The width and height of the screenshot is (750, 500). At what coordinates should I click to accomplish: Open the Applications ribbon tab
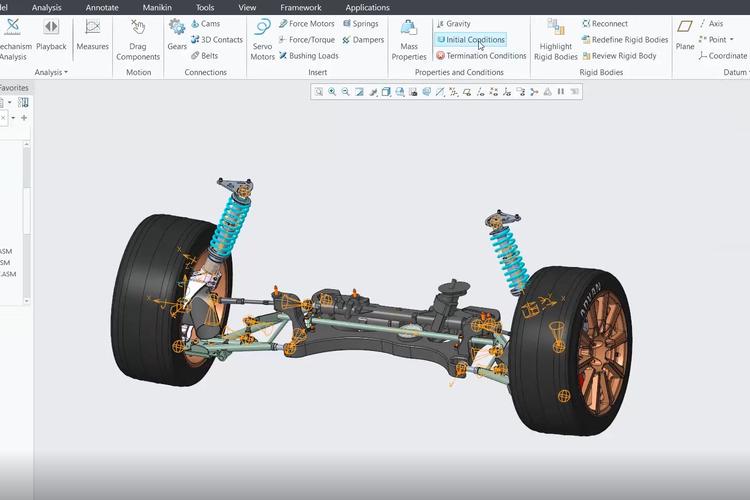click(367, 7)
